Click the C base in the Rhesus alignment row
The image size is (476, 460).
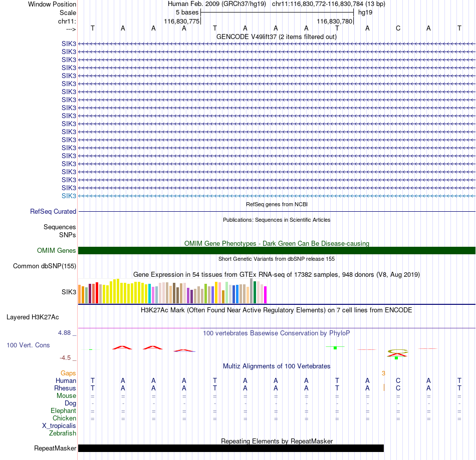tap(398, 388)
